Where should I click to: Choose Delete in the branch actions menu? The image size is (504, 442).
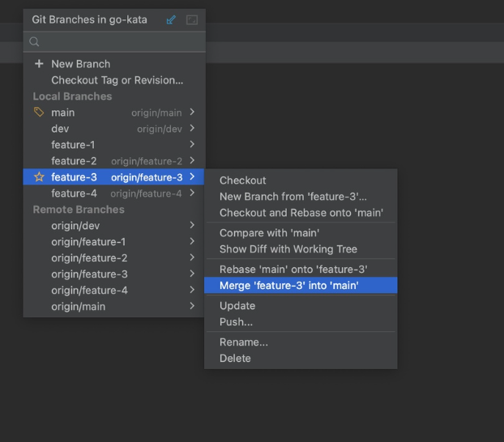tap(235, 358)
